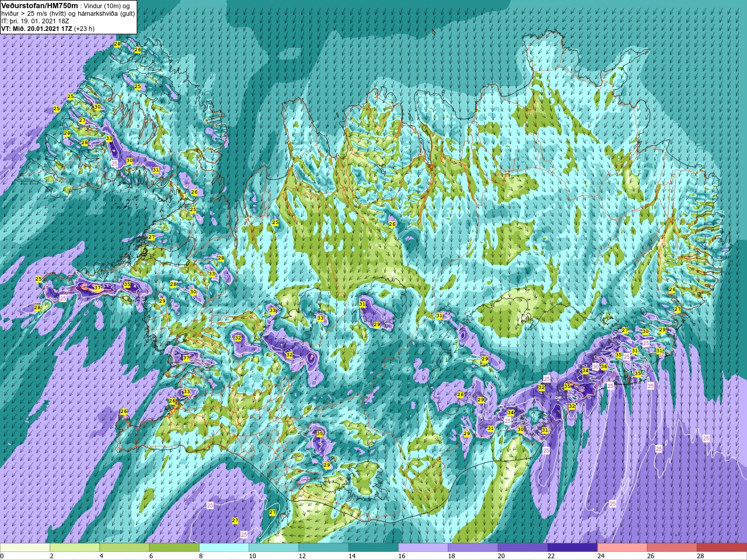Click the green 6–8 m/s legend swatch
Image resolution: width=747 pixels, height=560 pixels.
(174, 548)
